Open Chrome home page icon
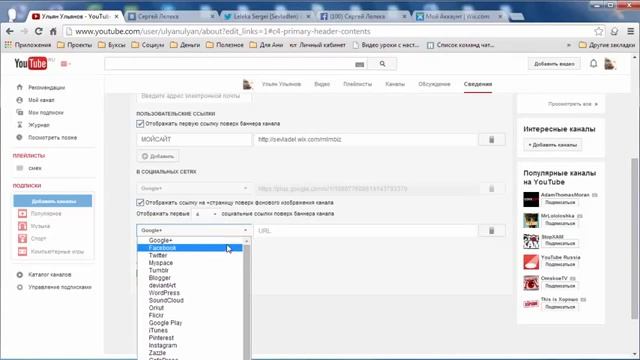Image resolution: width=640 pixels, height=360 pixels. click(x=53, y=31)
